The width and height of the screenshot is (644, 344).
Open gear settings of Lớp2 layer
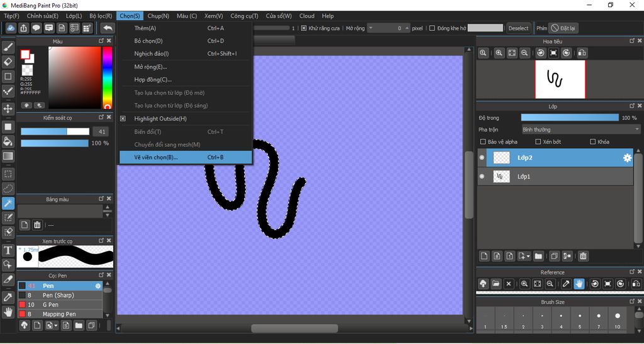[x=627, y=158]
